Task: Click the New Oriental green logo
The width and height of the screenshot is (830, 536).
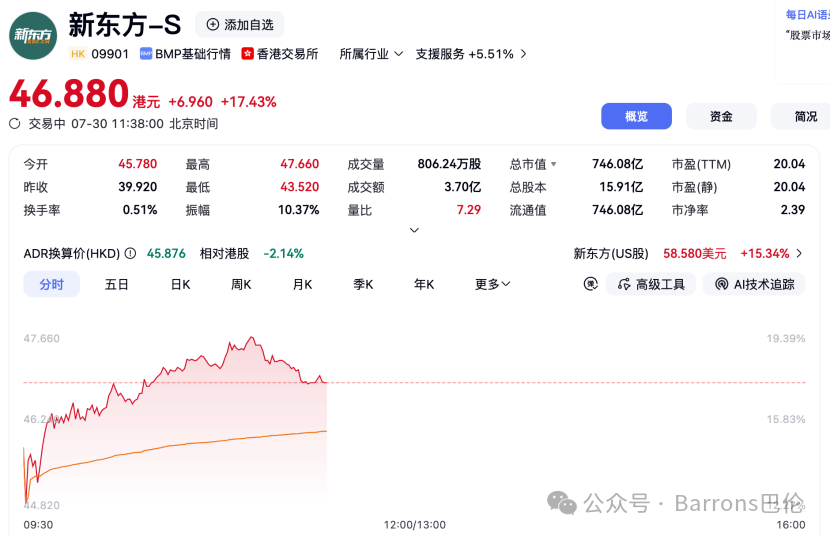Action: [x=33, y=36]
